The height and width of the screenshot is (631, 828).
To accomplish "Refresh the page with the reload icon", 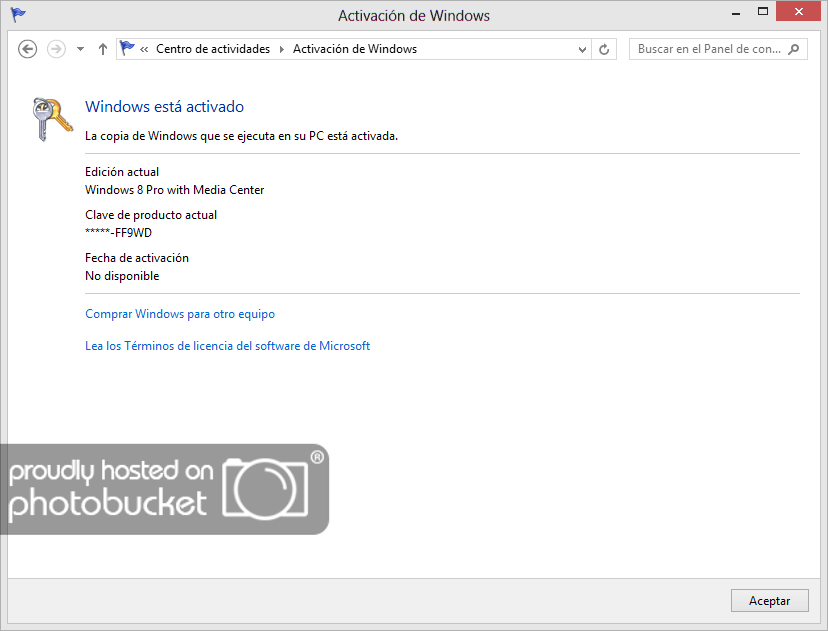I will [604, 50].
